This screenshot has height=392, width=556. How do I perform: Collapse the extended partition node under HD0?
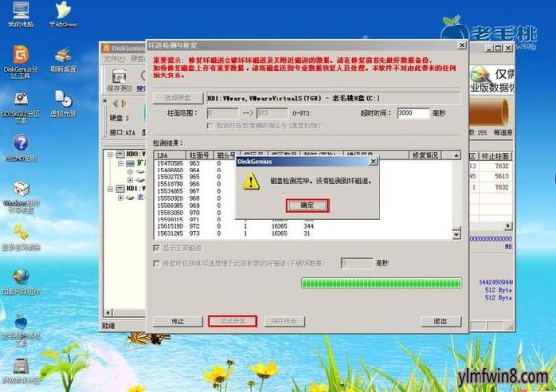pyautogui.click(x=121, y=163)
